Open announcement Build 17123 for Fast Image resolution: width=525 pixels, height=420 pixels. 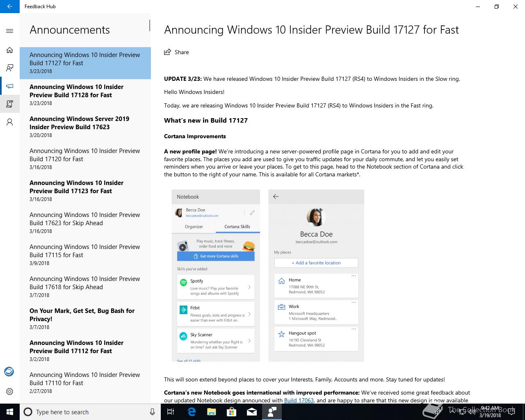click(85, 191)
